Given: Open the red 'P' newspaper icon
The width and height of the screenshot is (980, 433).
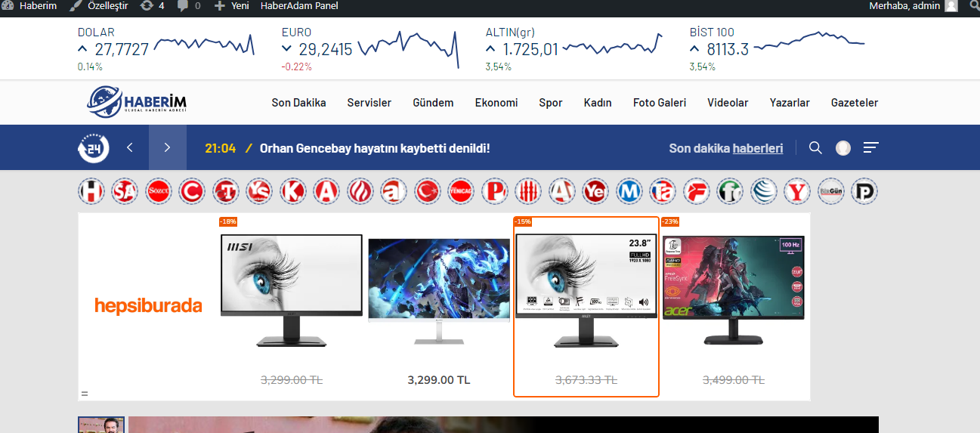Looking at the screenshot, I should tap(495, 192).
